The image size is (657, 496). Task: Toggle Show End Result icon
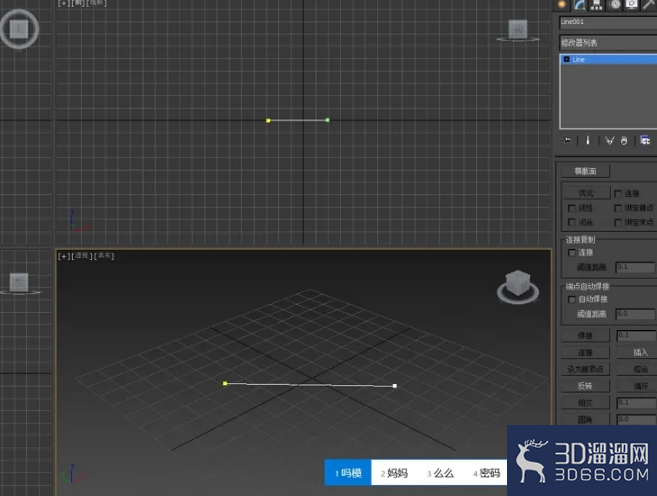588,140
